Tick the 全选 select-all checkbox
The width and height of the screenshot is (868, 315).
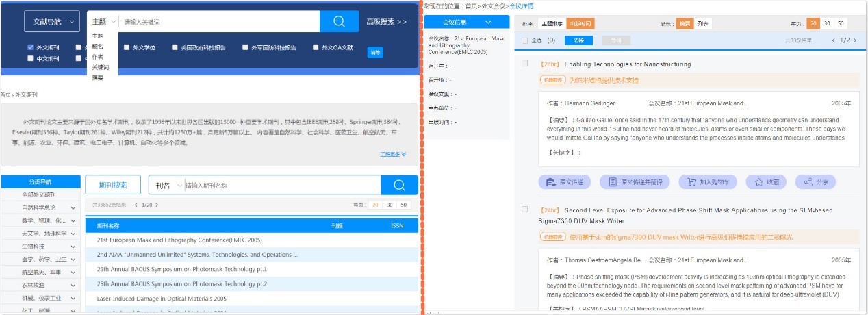point(525,40)
